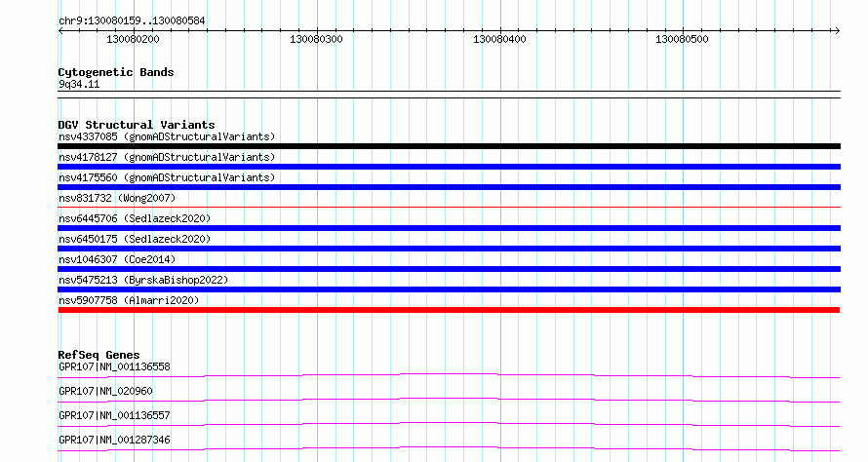Click the nsv1046307 Coe2014 blue bar
Image resolution: width=868 pixels, height=462 pixels.
(x=449, y=269)
